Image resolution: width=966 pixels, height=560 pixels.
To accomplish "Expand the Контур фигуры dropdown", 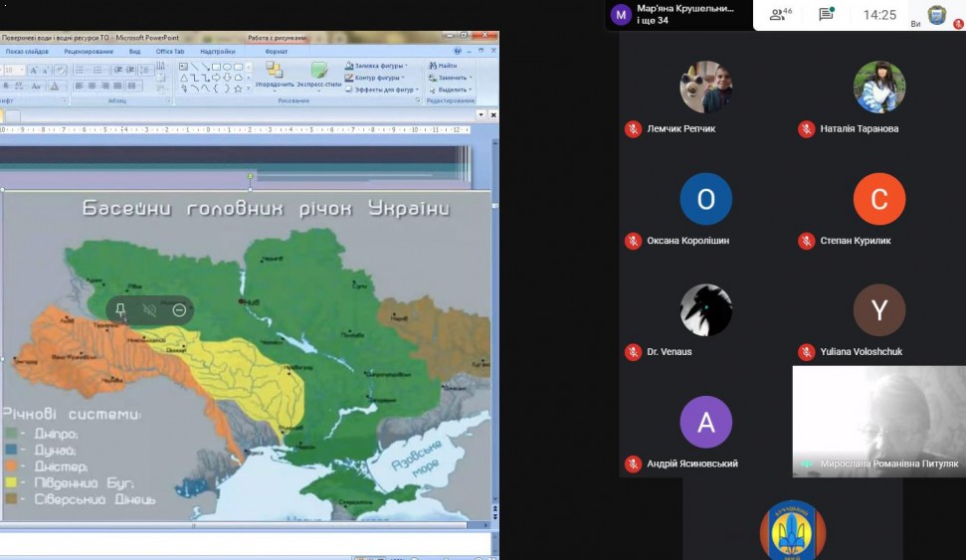I will tap(404, 78).
